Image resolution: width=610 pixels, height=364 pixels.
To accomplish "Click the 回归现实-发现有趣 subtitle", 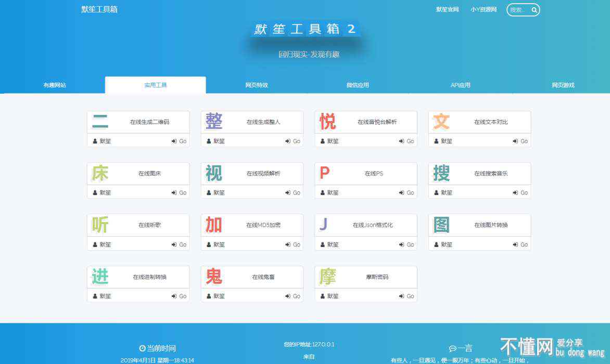I will coord(309,55).
